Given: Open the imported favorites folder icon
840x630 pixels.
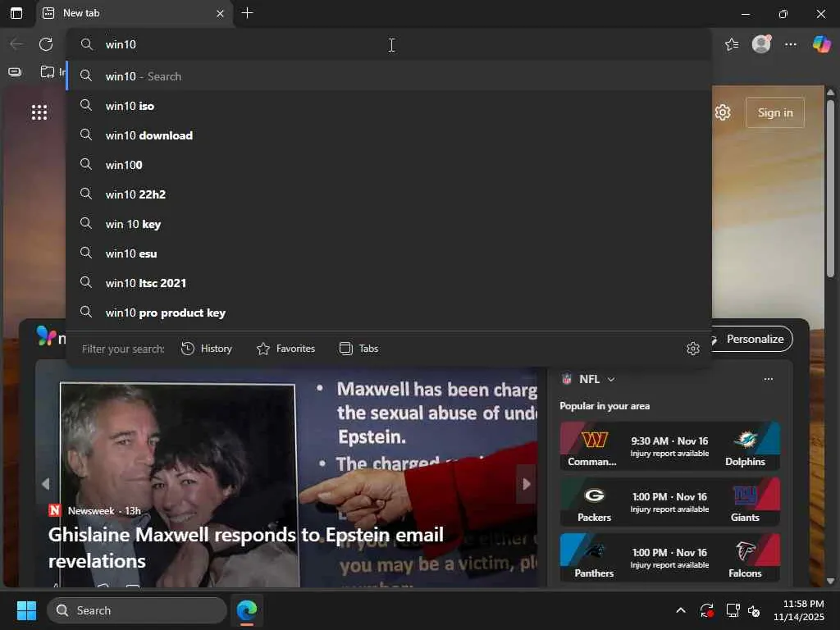Looking at the screenshot, I should click(48, 72).
